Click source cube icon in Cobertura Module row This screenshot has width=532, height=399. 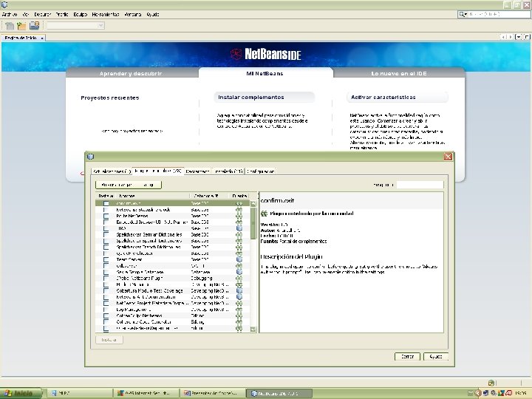[x=239, y=291]
